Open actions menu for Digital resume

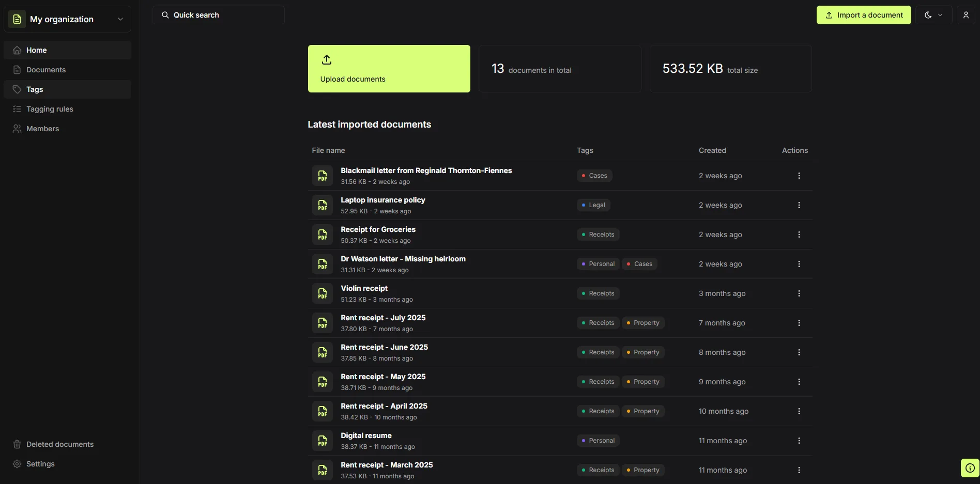pos(799,441)
